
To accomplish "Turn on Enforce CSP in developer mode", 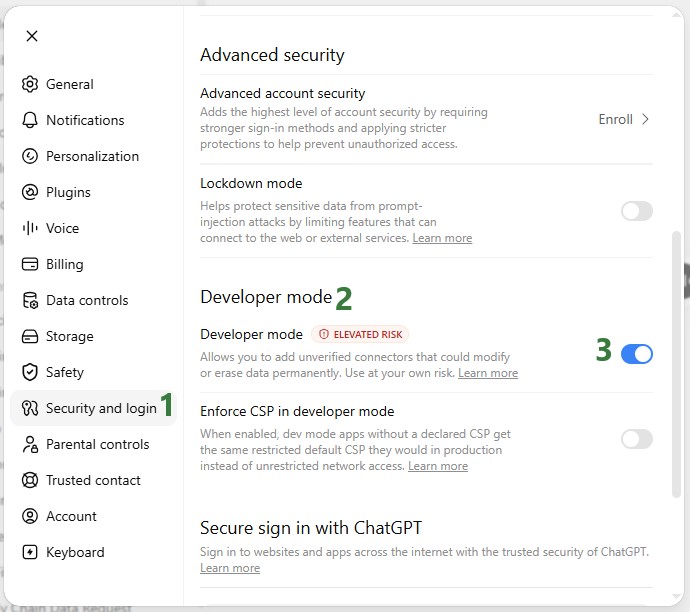I will click(x=637, y=439).
